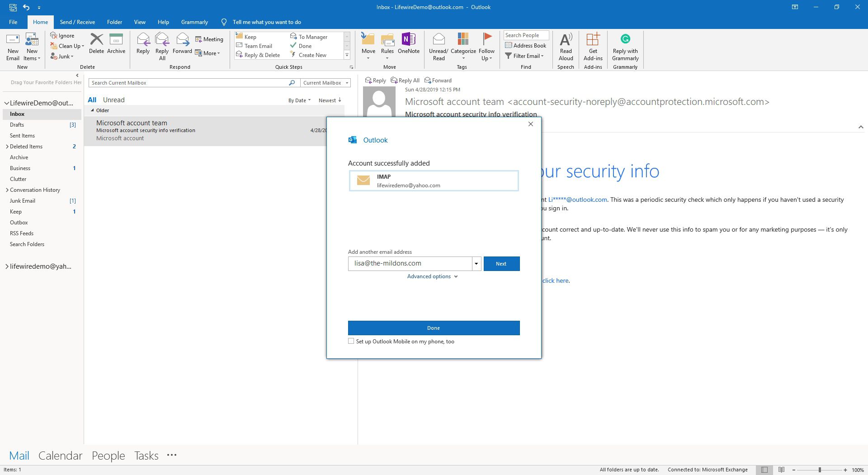Screen dimensions: 868x475
Task: Open the By Date arrangement dropdown
Action: coord(299,100)
